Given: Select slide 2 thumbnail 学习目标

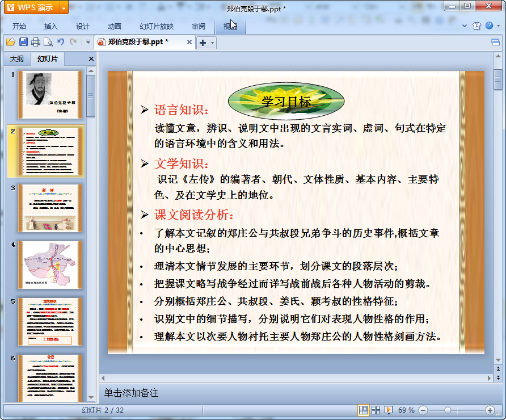Looking at the screenshot, I should point(50,152).
